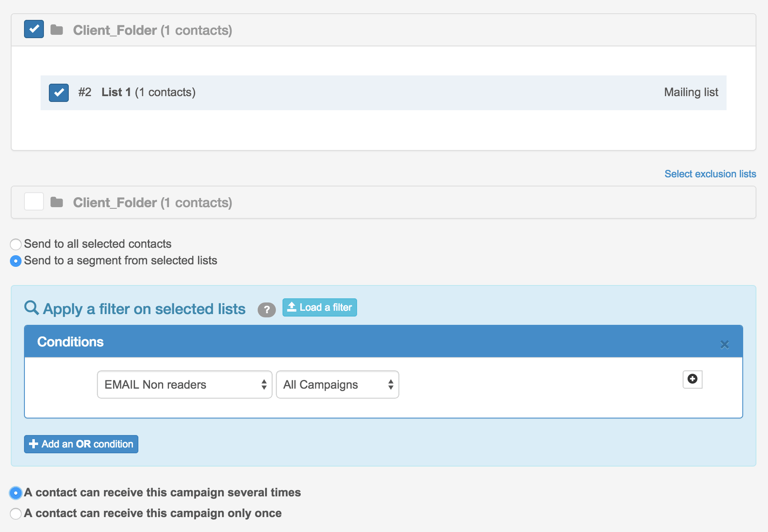This screenshot has width=768, height=532.
Task: Click the '#2' list number
Action: (85, 92)
